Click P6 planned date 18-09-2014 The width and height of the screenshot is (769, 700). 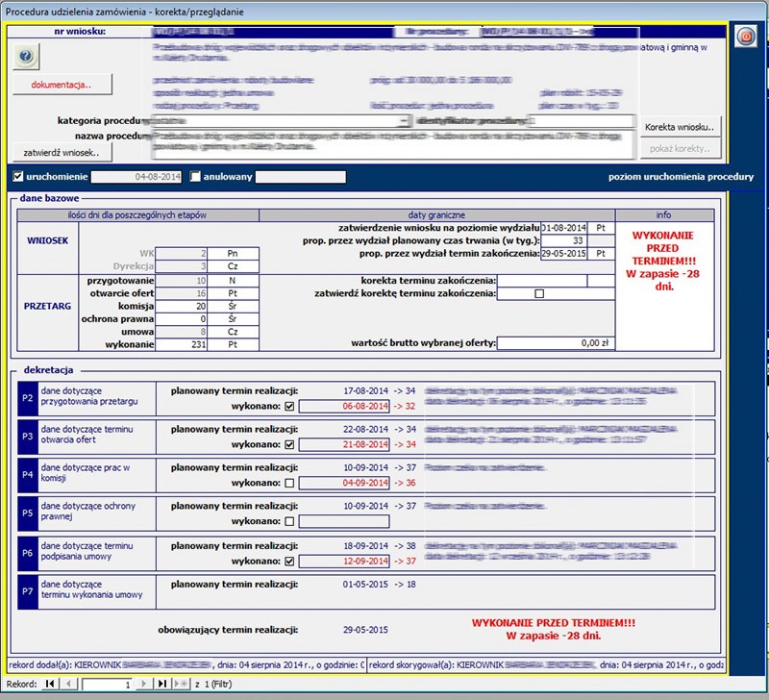click(x=365, y=546)
